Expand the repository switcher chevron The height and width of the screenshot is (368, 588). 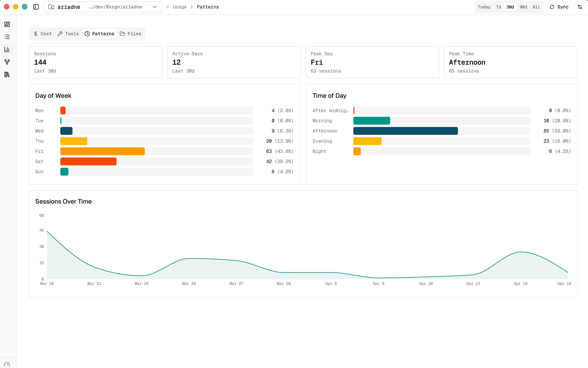154,7
